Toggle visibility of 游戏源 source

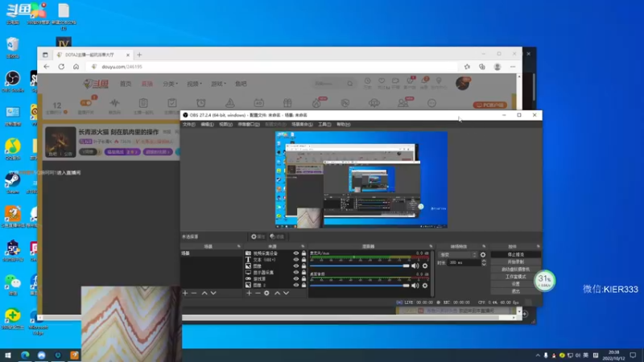pyautogui.click(x=295, y=278)
